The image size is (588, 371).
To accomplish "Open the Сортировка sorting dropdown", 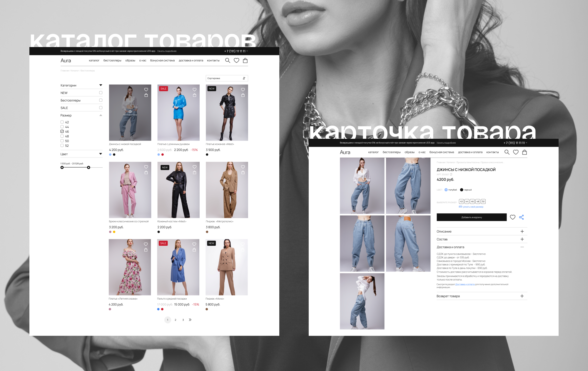I will (x=227, y=78).
